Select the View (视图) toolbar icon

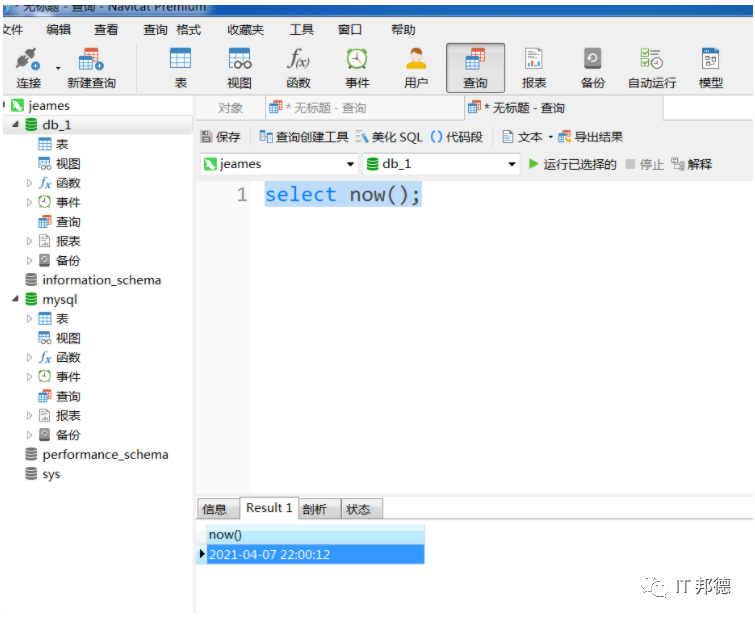pos(239,68)
